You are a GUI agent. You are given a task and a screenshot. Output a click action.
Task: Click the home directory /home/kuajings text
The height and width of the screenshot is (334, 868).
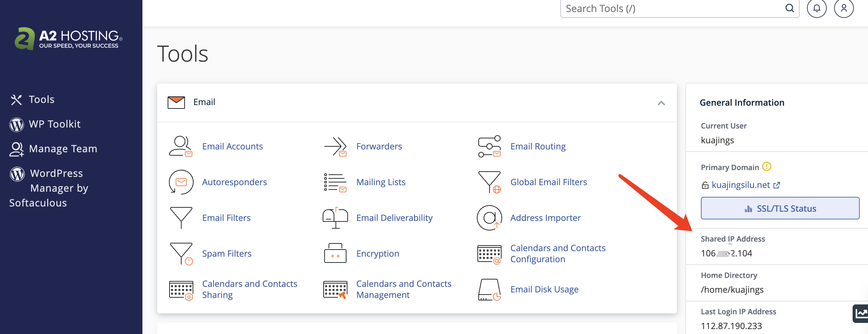coord(732,290)
